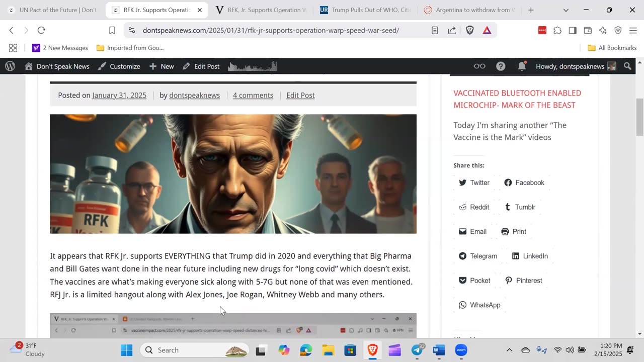Open Zoom from the taskbar

pos(461,350)
